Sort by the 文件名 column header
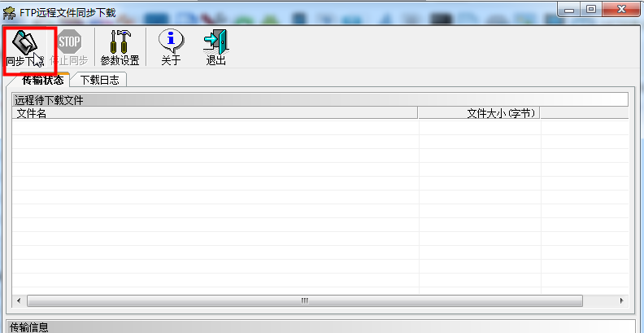644x333 pixels. click(x=215, y=113)
